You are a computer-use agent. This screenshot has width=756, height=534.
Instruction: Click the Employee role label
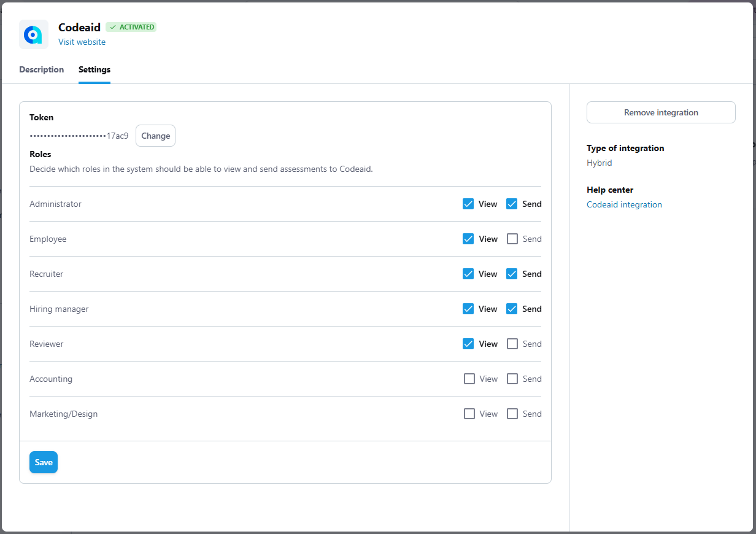click(x=48, y=239)
